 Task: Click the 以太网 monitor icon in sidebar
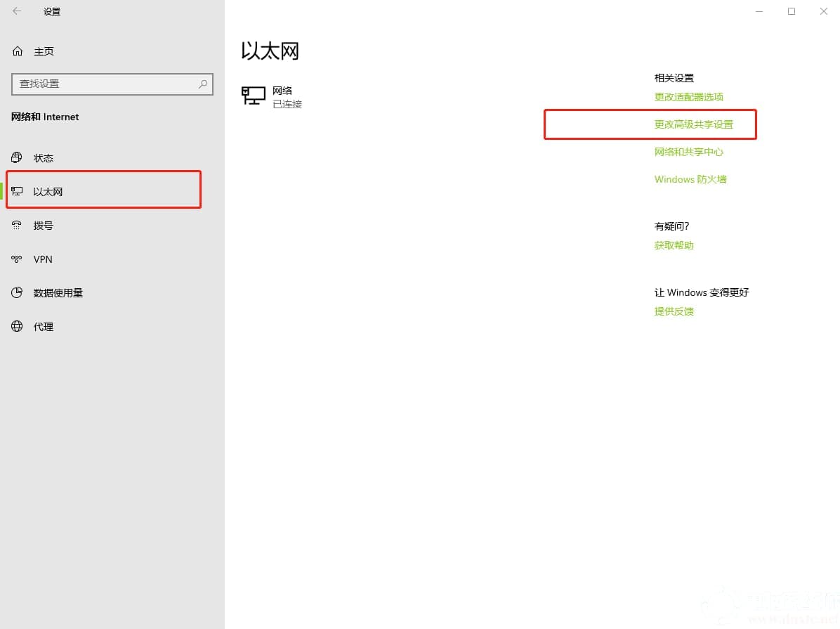tap(17, 191)
